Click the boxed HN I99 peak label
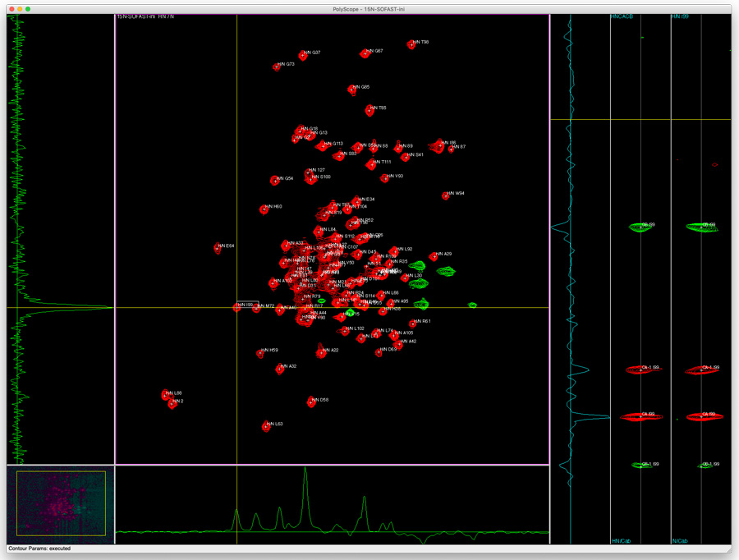739x560 pixels. [x=245, y=305]
